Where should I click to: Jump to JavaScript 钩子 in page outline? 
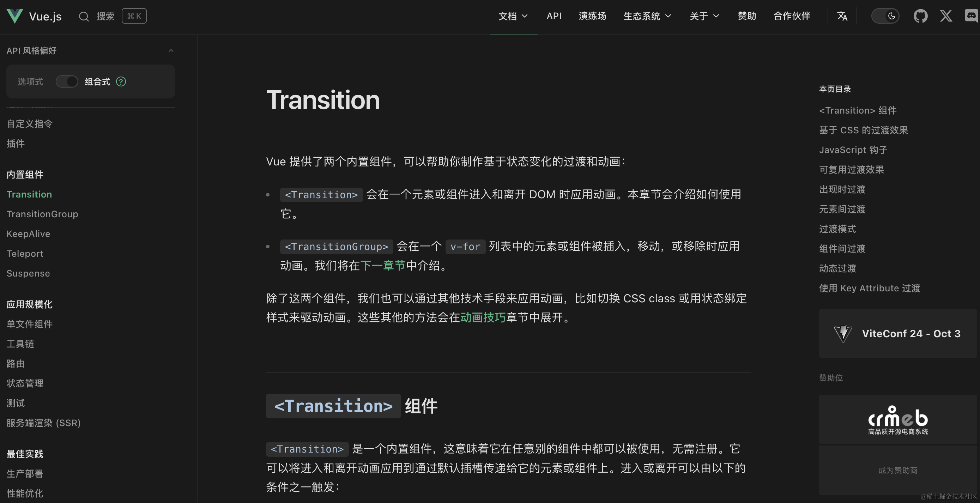853,150
